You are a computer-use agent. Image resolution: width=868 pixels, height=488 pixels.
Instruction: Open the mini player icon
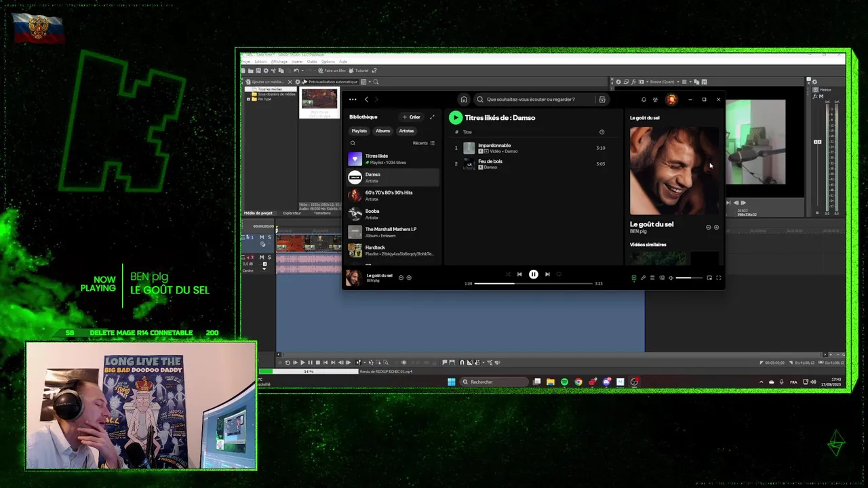tap(709, 278)
